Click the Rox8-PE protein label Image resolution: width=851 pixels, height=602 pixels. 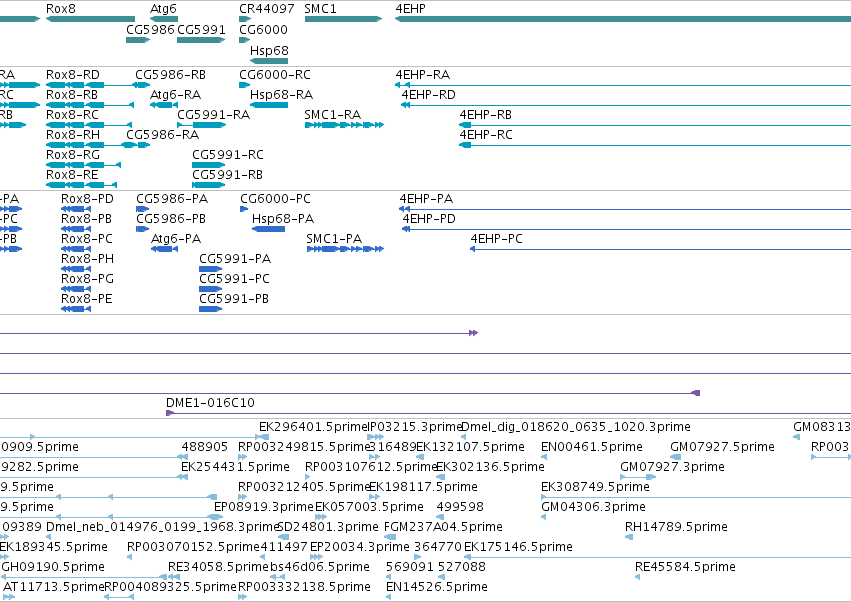[87, 299]
